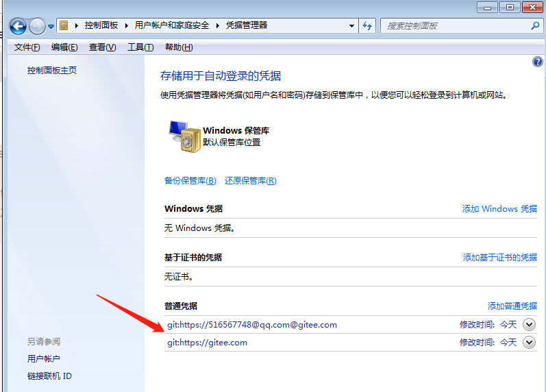The height and width of the screenshot is (392, 546).
Task: Click the blue help question mark icon
Action: pyautogui.click(x=537, y=62)
